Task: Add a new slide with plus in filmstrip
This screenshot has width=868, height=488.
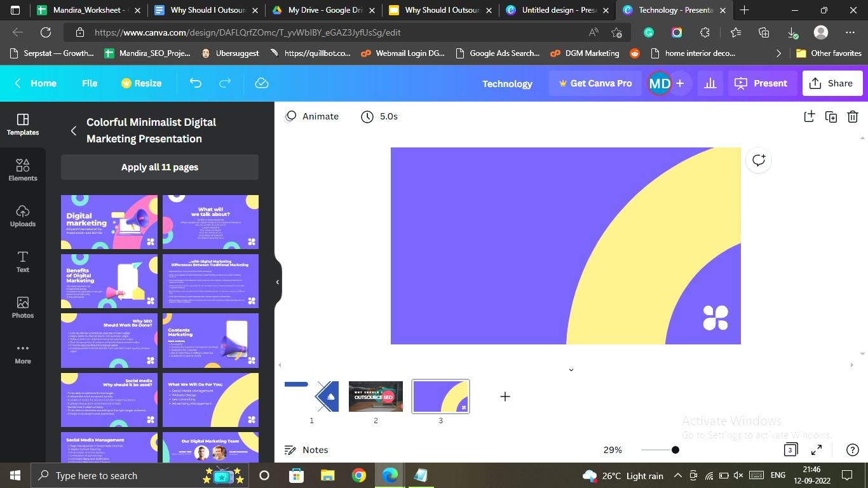Action: [x=505, y=396]
